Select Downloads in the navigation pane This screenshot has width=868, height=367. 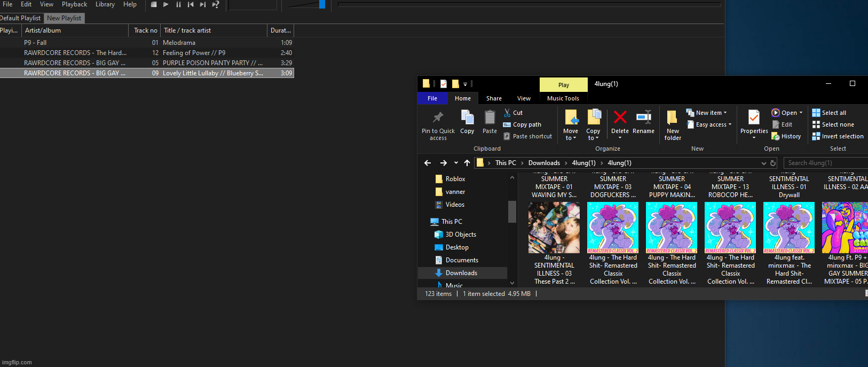(x=462, y=273)
